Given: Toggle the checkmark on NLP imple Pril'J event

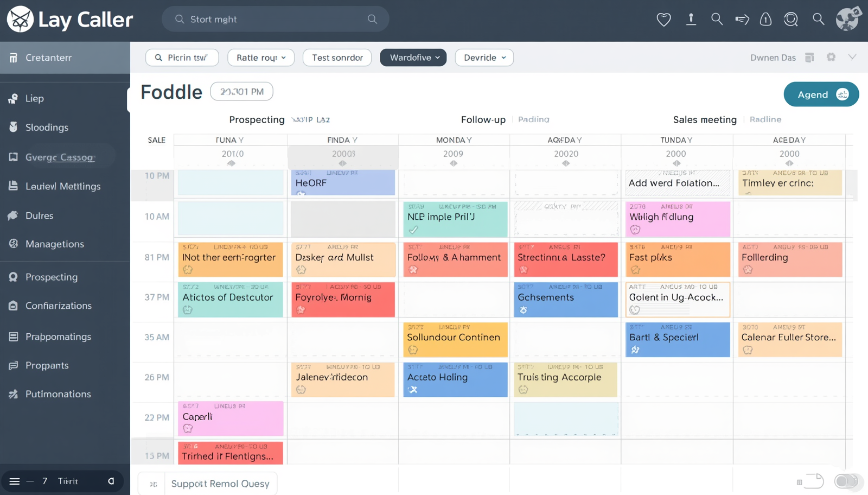Looking at the screenshot, I should 413,230.
